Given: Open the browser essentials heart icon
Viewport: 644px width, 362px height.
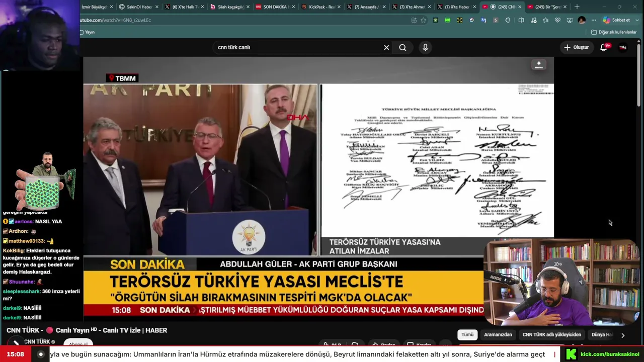Looking at the screenshot, I should coord(557,20).
